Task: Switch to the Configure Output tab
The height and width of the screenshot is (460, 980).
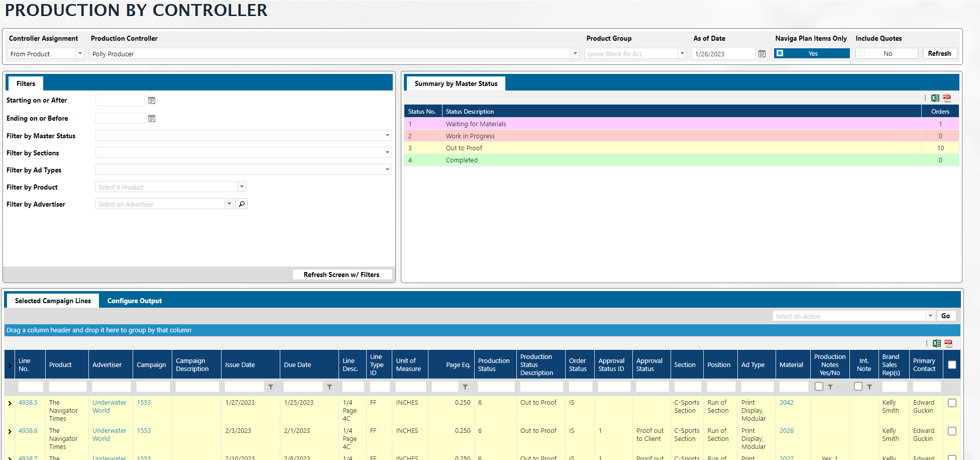Action: pyautogui.click(x=134, y=301)
